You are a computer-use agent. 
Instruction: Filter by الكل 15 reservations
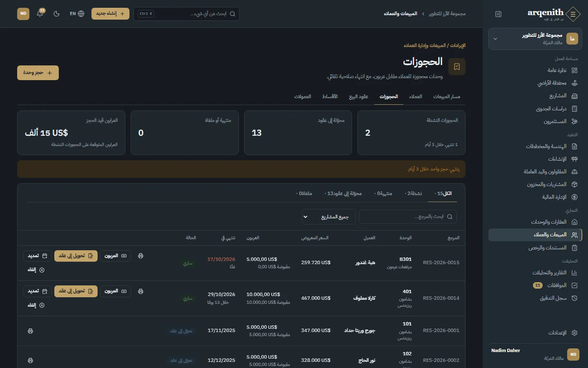click(x=443, y=193)
